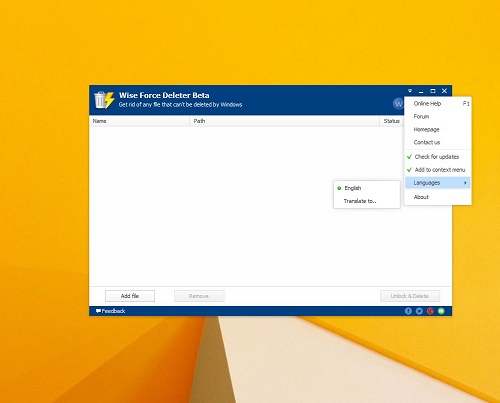Toggle Add to context menu option
The image size is (500, 403).
pyautogui.click(x=438, y=170)
